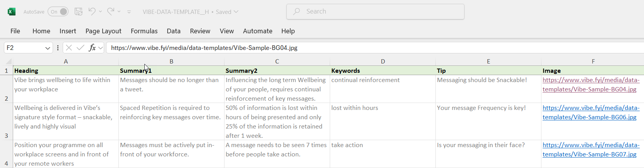Click the magnifier icon in Search
This screenshot has height=168, width=644.
pos(296,12)
